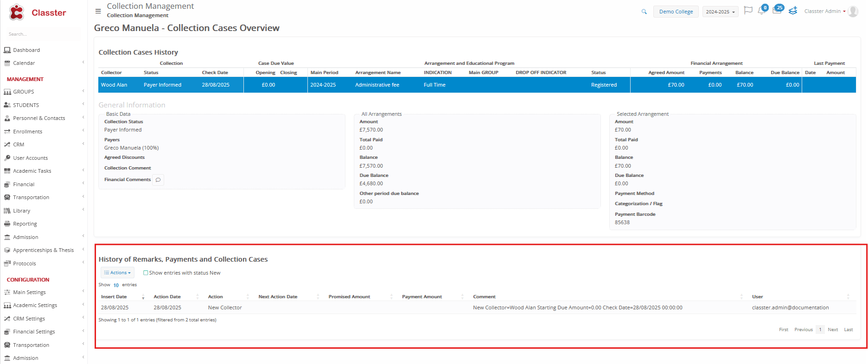868x364 pixels.
Task: Open the flag icon in top bar
Action: 748,11
